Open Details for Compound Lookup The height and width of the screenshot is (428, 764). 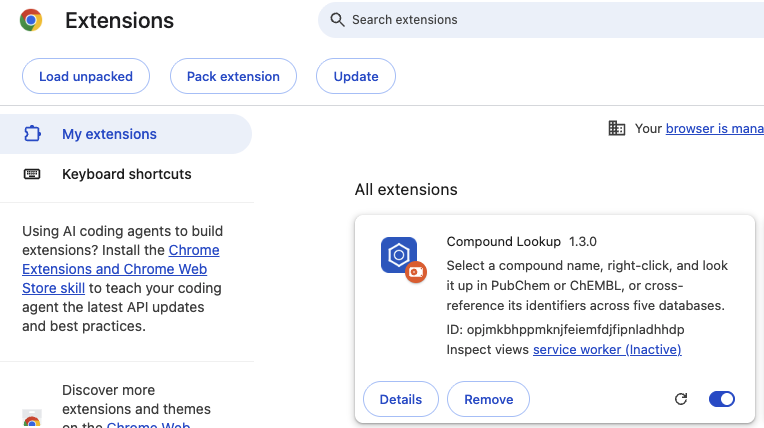401,399
